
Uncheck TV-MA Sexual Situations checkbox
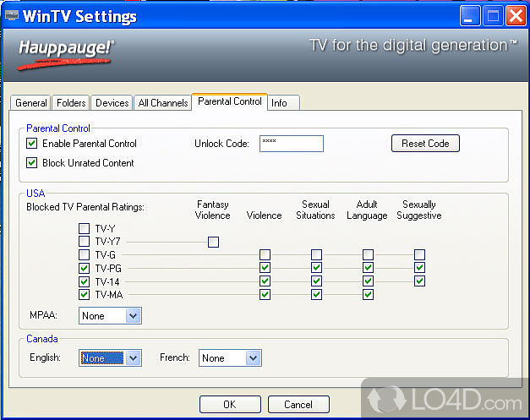(316, 294)
